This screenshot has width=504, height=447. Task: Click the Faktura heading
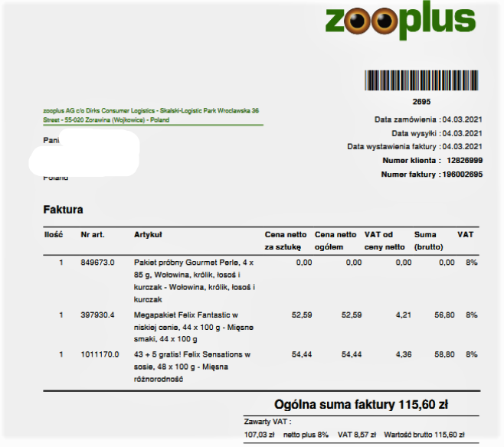tap(63, 209)
